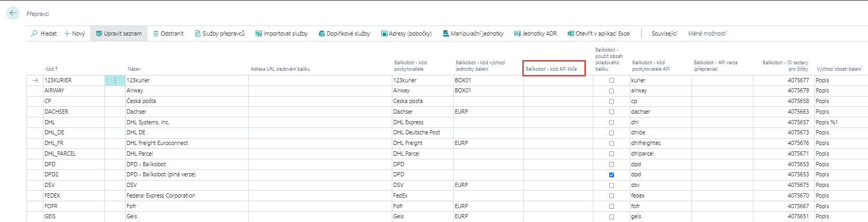Uncheck the checkbox in DPD2 row
Viewport: 868px width, 222px height.
pyautogui.click(x=611, y=175)
